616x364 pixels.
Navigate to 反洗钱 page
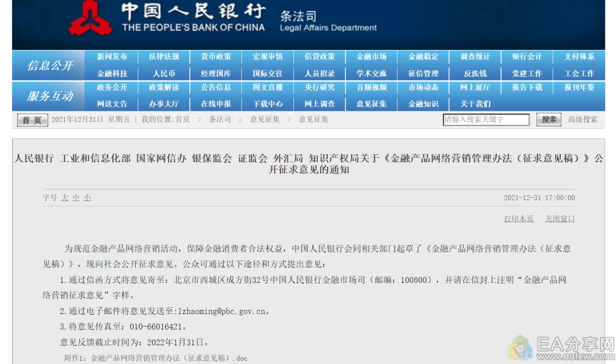475,73
